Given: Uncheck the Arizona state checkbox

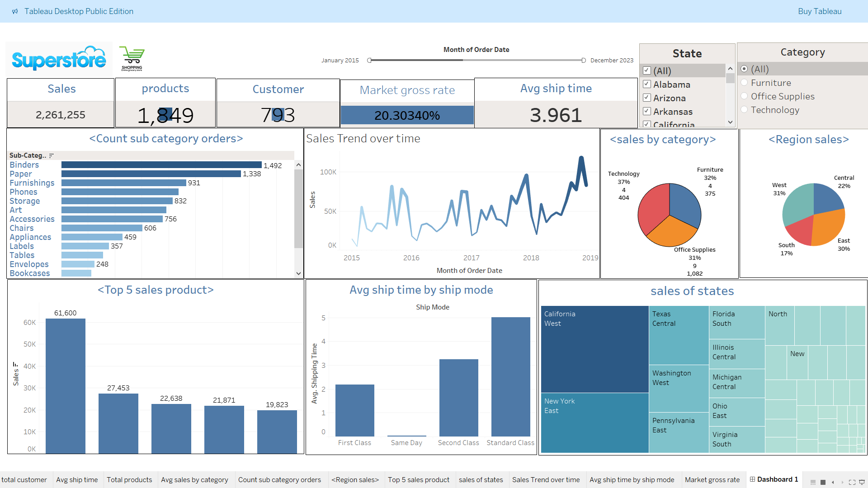Looking at the screenshot, I should click(x=647, y=98).
